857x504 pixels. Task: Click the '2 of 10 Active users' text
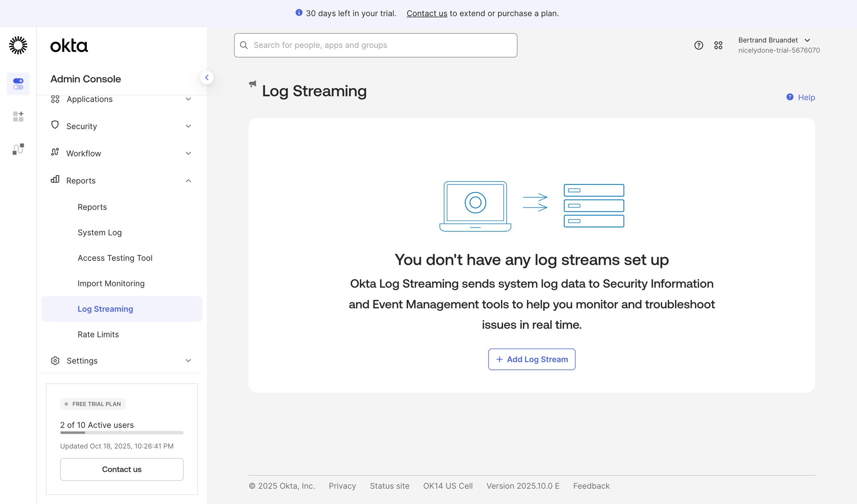point(97,425)
